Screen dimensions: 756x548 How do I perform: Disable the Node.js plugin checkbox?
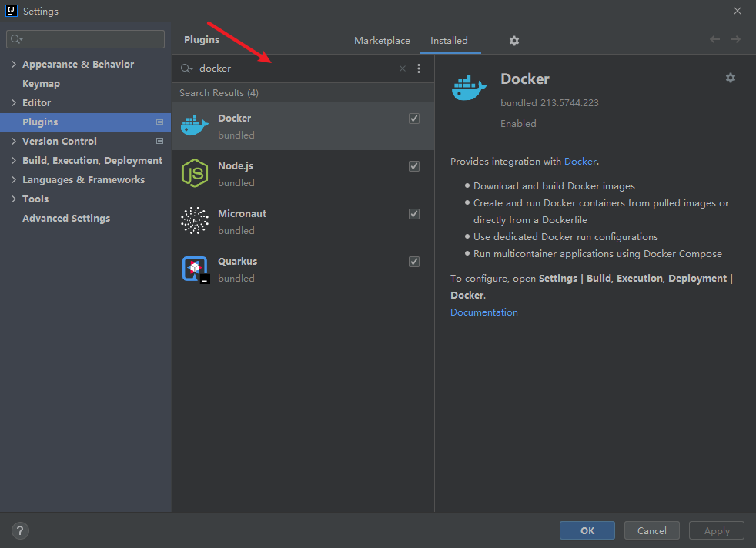(413, 166)
